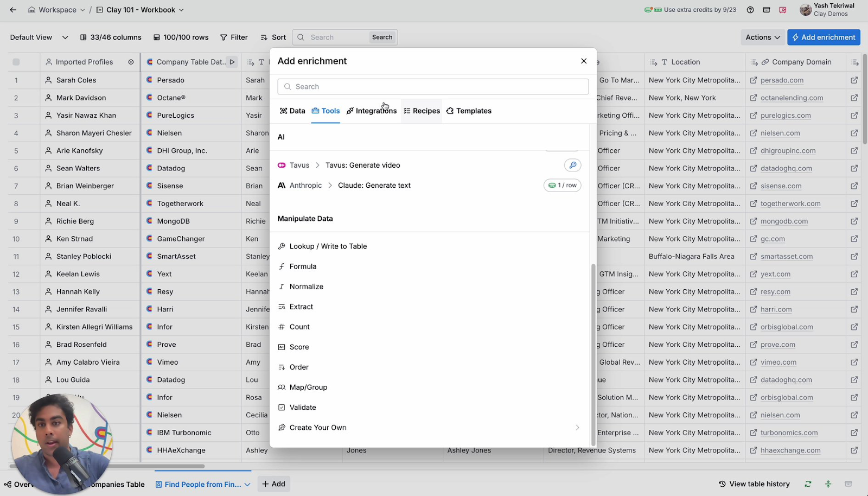Switch to the Templates tab
The height and width of the screenshot is (496, 868).
(x=469, y=111)
